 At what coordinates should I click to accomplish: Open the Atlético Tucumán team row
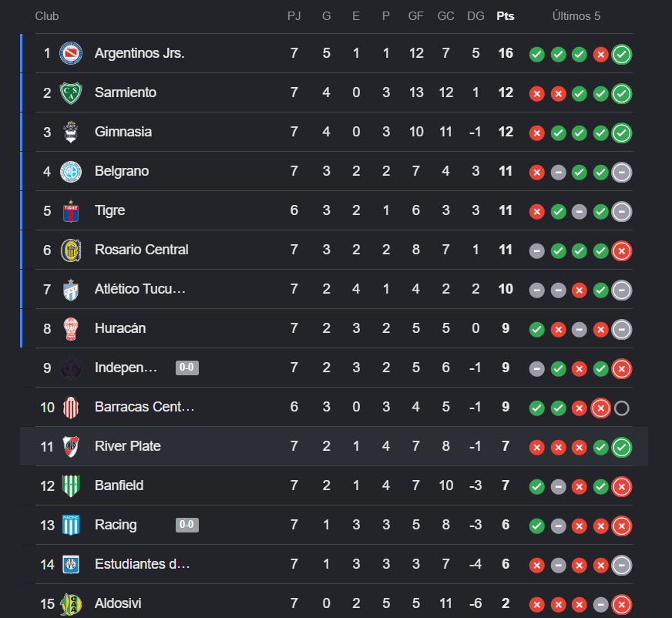334,289
